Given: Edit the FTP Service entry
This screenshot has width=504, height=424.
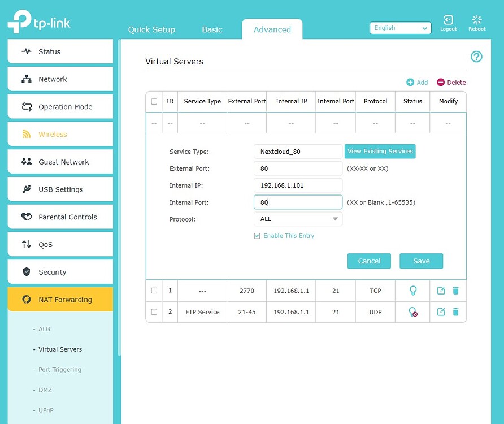Looking at the screenshot, I should pyautogui.click(x=441, y=311).
